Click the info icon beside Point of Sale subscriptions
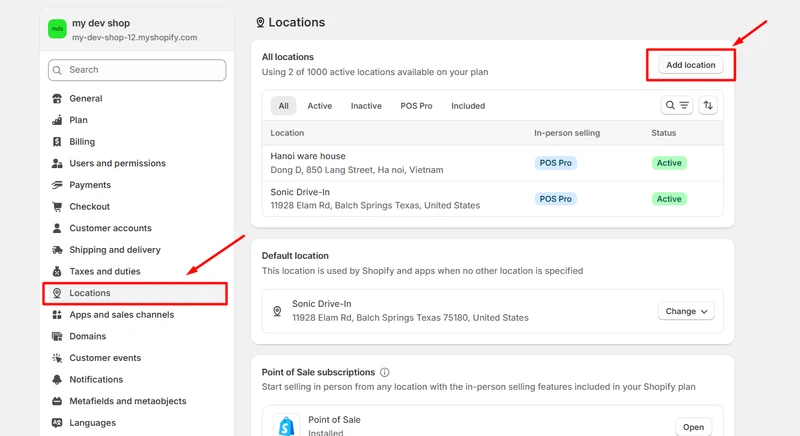 [x=384, y=372]
